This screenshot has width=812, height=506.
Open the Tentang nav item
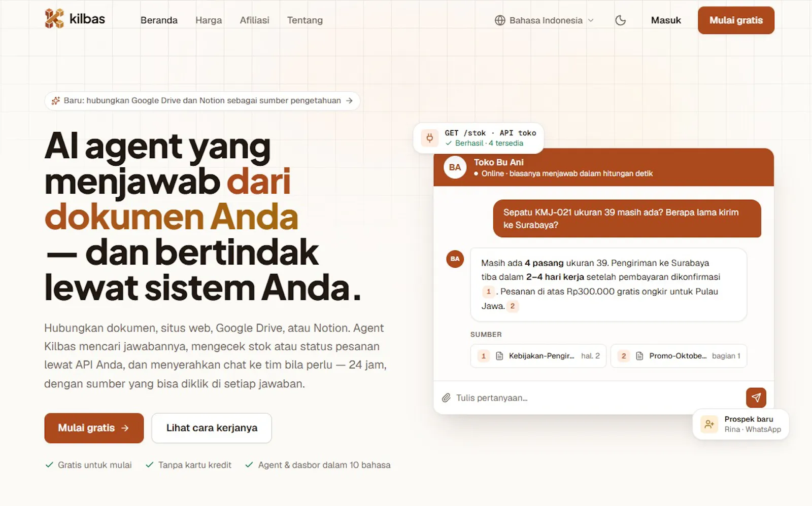click(304, 20)
